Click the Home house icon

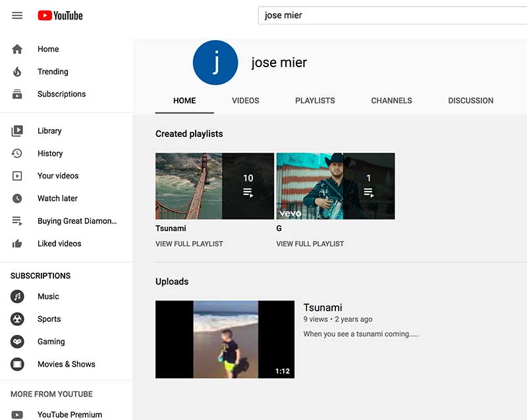[x=17, y=49]
